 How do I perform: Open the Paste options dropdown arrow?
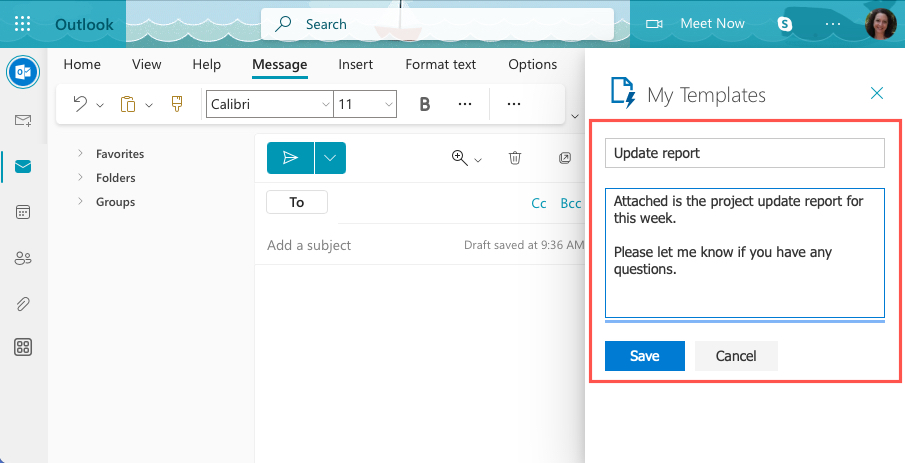click(x=149, y=104)
